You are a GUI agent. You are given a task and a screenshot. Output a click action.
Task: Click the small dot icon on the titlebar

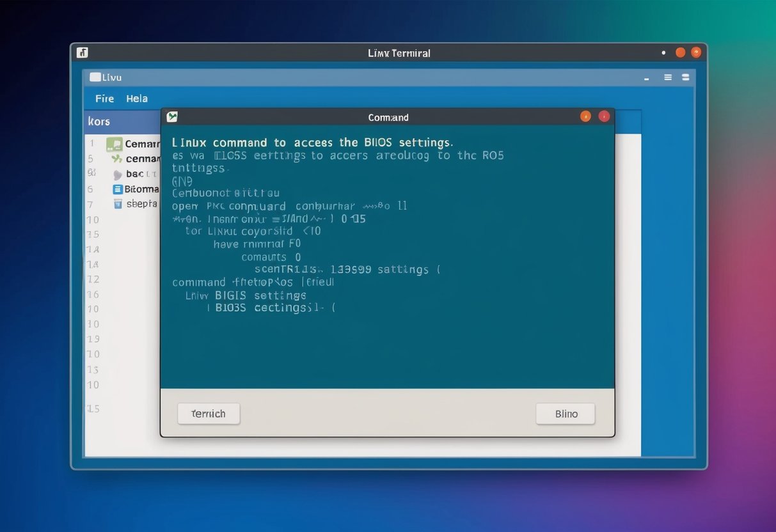(x=663, y=52)
